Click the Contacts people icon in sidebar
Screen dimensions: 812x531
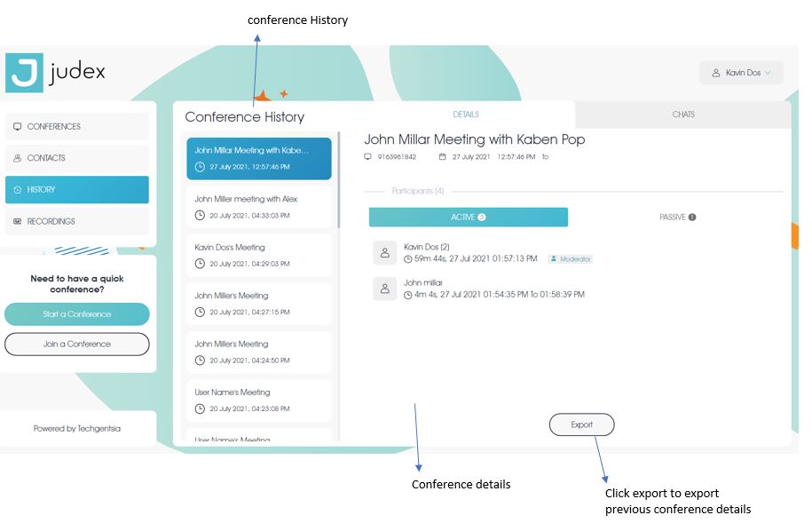pos(18,158)
